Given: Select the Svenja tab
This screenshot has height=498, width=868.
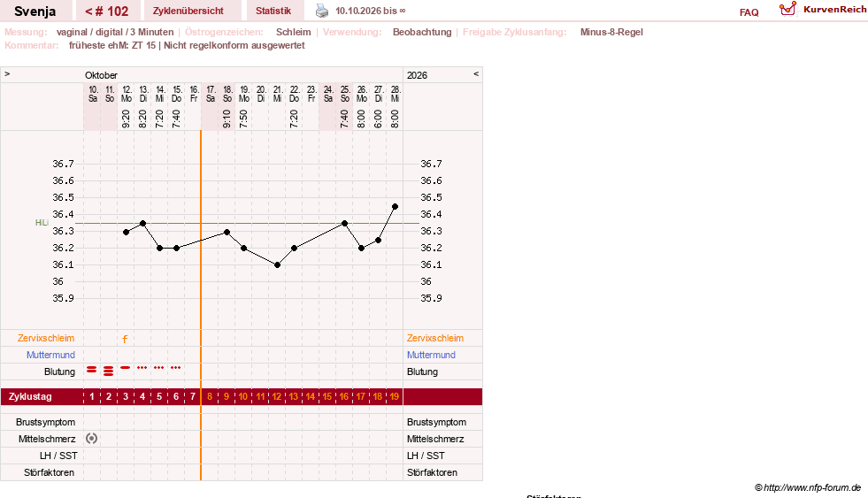Looking at the screenshot, I should [35, 11].
